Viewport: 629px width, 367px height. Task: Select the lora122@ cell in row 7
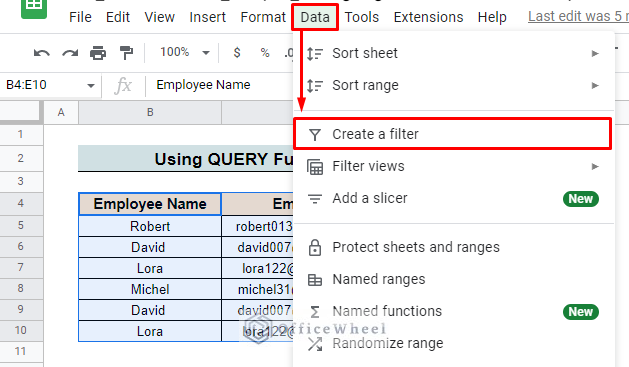[x=258, y=268]
